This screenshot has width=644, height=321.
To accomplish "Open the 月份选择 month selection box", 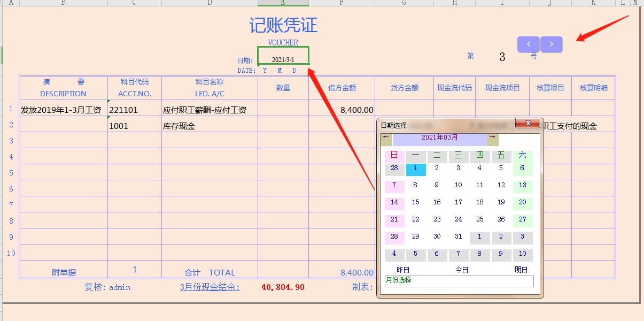I will click(x=459, y=281).
